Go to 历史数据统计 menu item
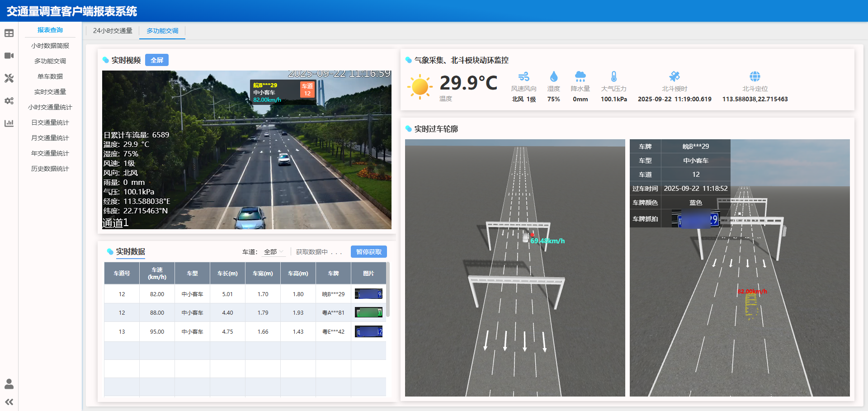Screen dimensions: 868x411 pos(50,169)
